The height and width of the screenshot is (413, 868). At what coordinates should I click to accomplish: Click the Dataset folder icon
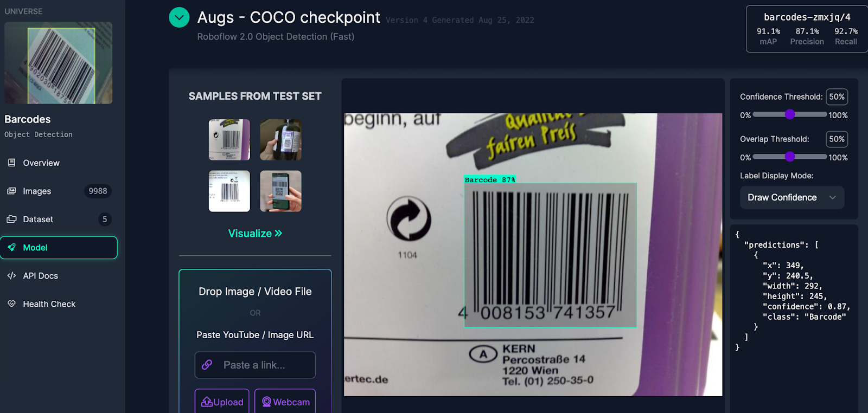(11, 219)
